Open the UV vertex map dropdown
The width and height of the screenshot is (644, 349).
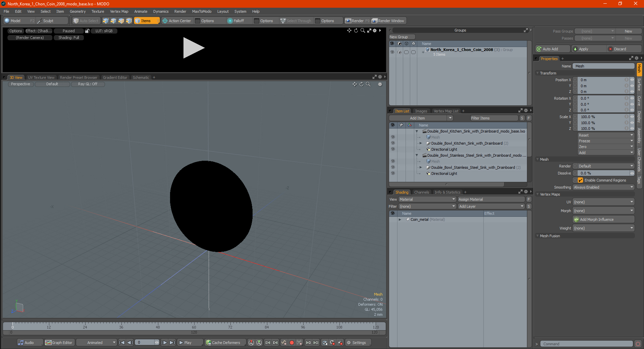click(x=603, y=202)
